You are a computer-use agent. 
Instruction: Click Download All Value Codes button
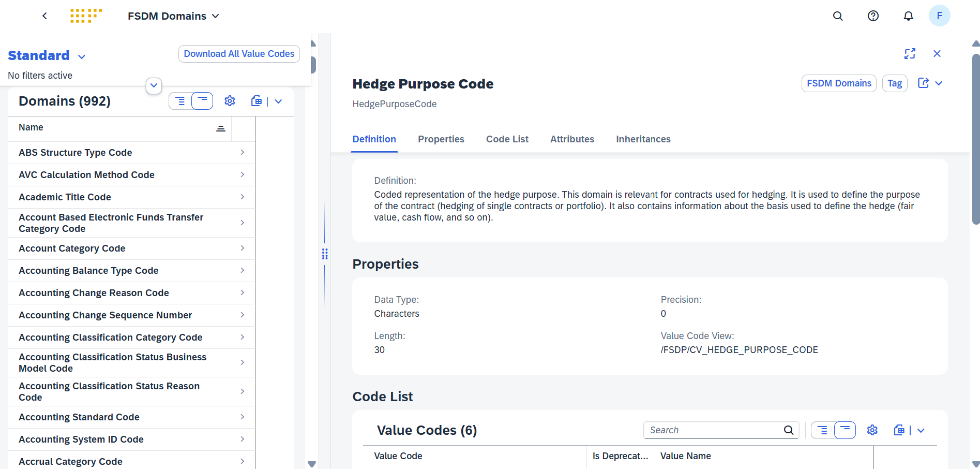tap(239, 54)
